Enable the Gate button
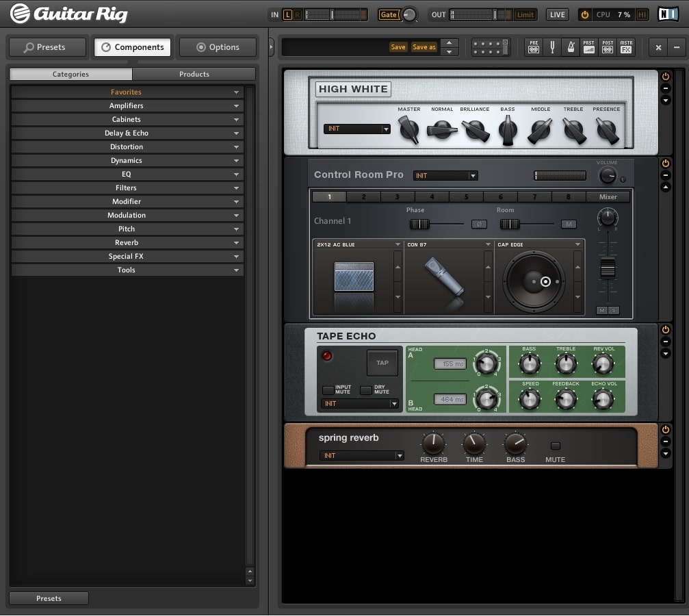 (389, 14)
